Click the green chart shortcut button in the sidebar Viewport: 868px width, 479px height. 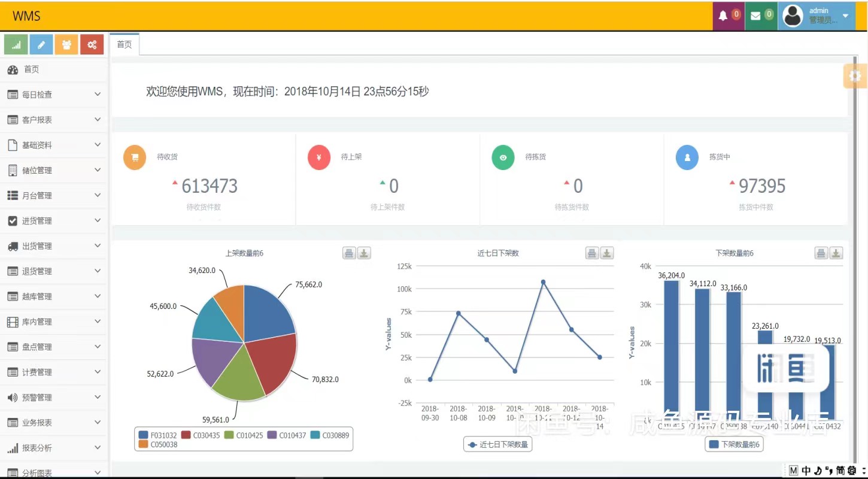[16, 44]
